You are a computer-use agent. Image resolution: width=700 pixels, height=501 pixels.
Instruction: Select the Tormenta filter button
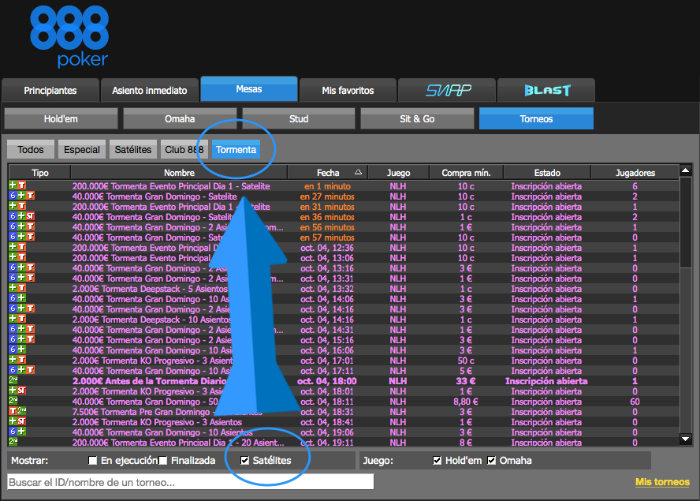pyautogui.click(x=236, y=150)
